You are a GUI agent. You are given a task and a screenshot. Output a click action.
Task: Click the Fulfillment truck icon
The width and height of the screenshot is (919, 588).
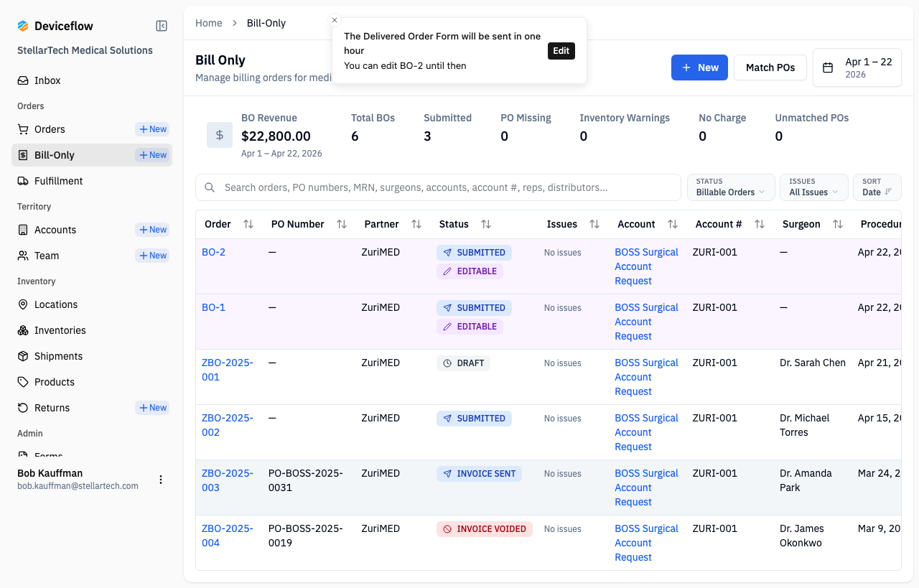click(x=23, y=181)
